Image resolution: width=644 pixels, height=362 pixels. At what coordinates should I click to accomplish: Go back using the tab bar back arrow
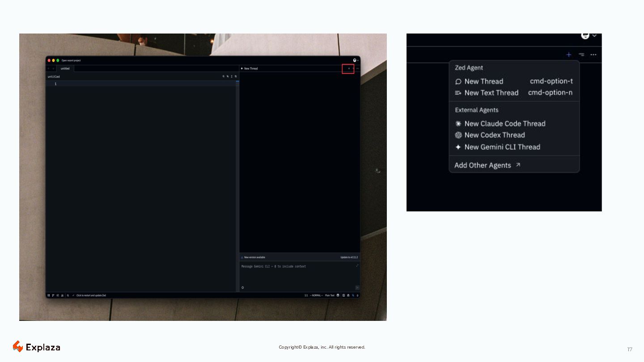(x=49, y=68)
